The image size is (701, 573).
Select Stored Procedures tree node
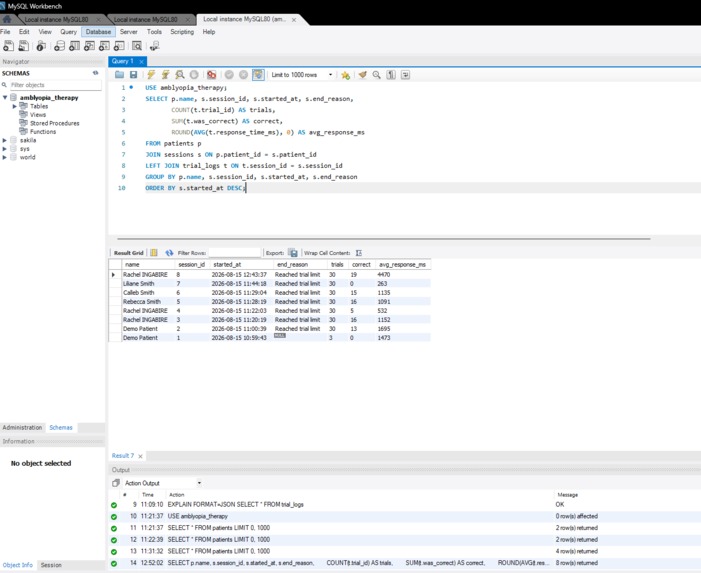click(x=55, y=123)
